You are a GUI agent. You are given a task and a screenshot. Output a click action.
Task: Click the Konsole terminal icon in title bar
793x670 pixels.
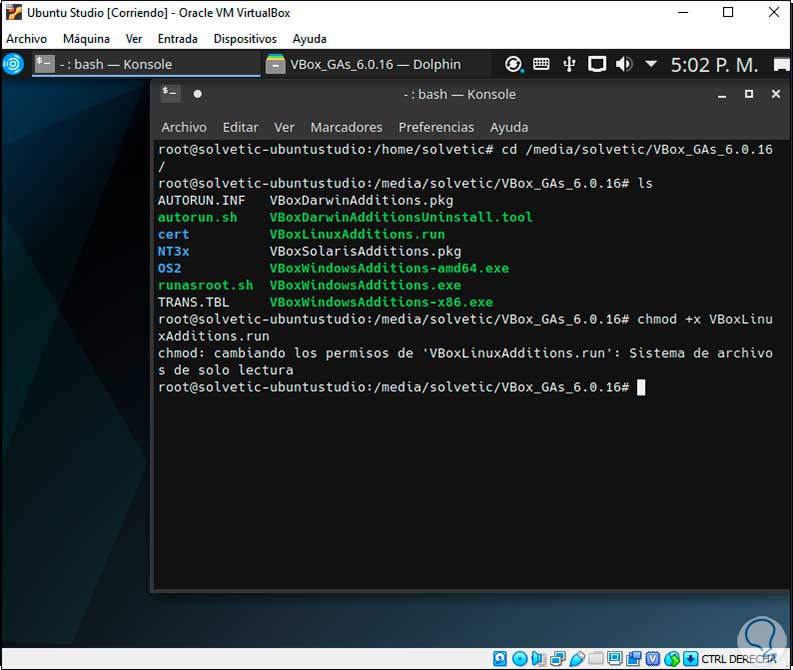[x=170, y=94]
